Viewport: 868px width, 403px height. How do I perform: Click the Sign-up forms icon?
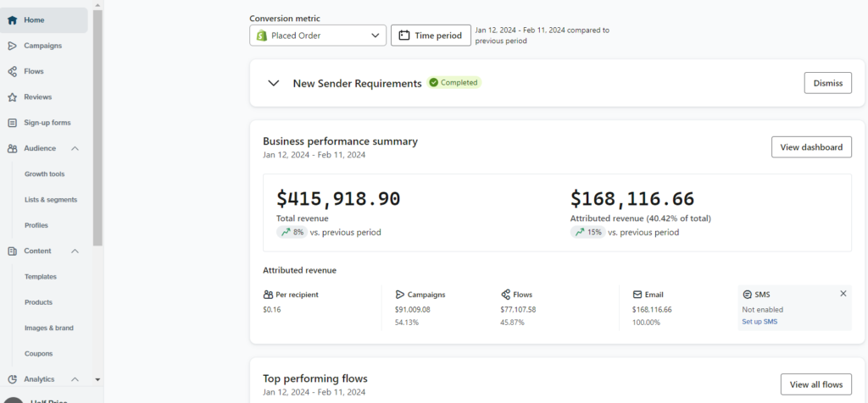coord(12,123)
